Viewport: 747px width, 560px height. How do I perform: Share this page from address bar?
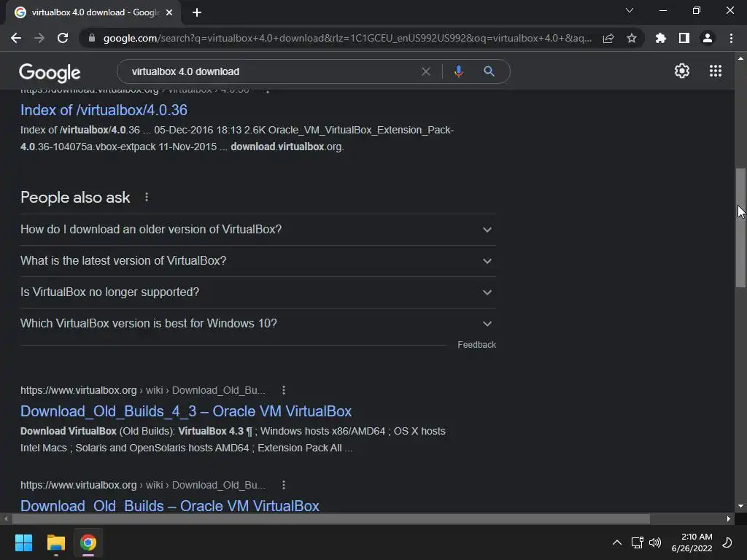[x=608, y=38]
